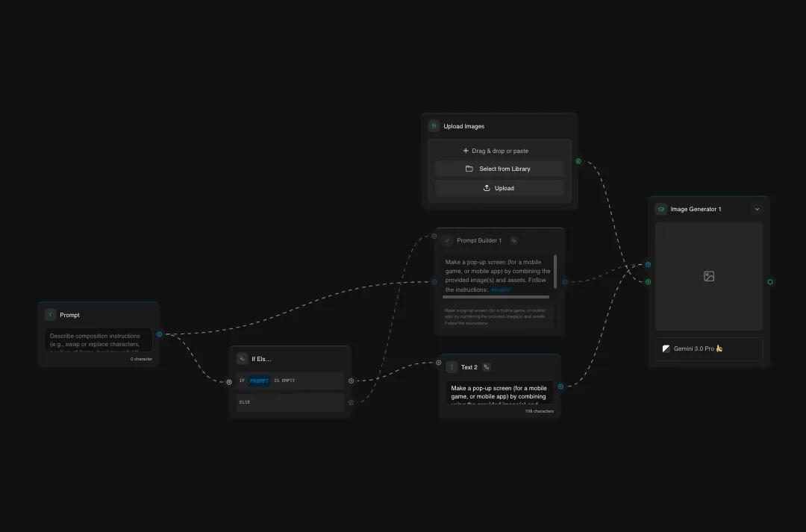
Task: Open the Gemini 3.0 Pro model selector
Action: pyautogui.click(x=708, y=348)
